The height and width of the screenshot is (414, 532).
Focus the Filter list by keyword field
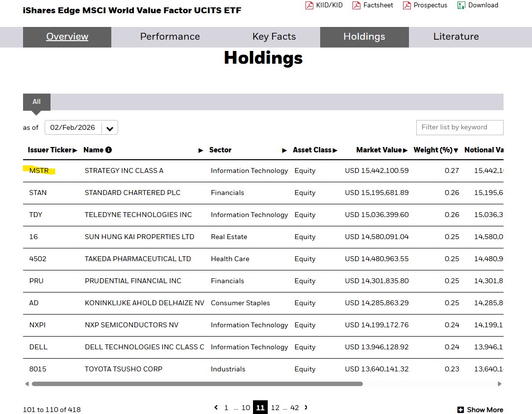pyautogui.click(x=460, y=127)
